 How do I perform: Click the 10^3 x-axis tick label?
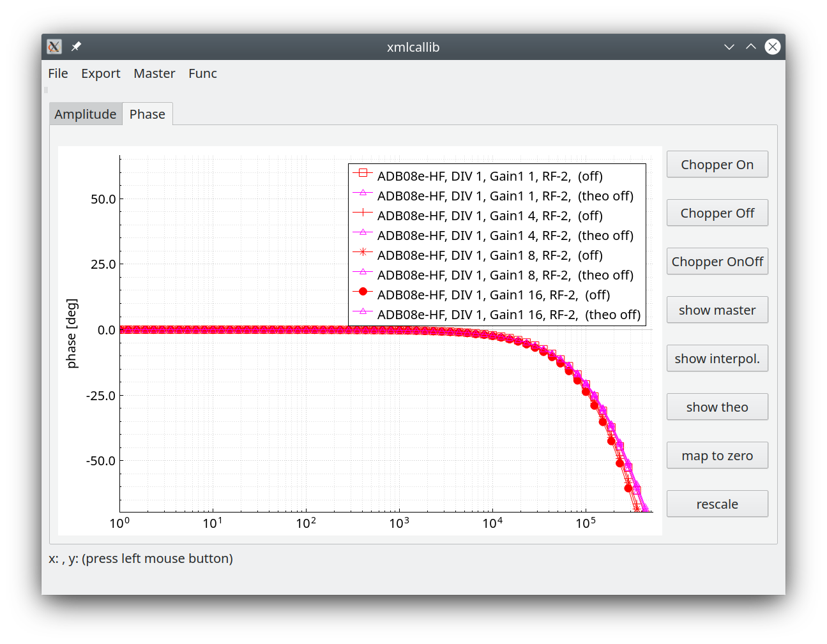399,523
